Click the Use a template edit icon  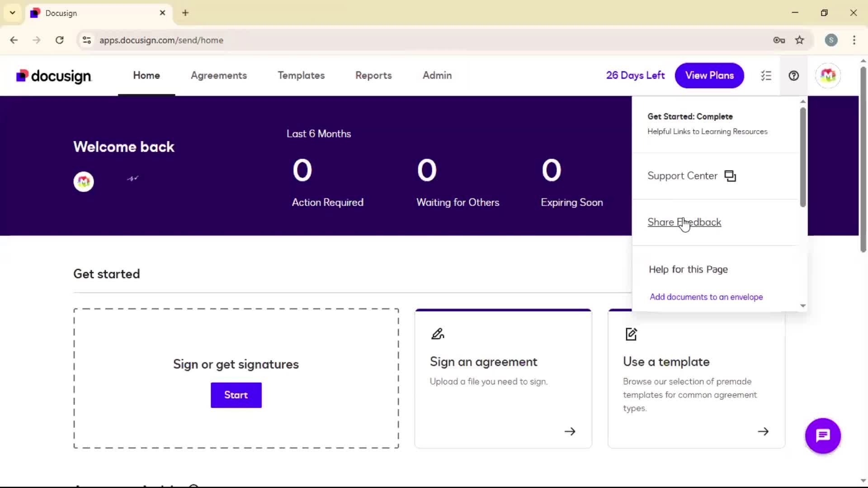tap(631, 334)
